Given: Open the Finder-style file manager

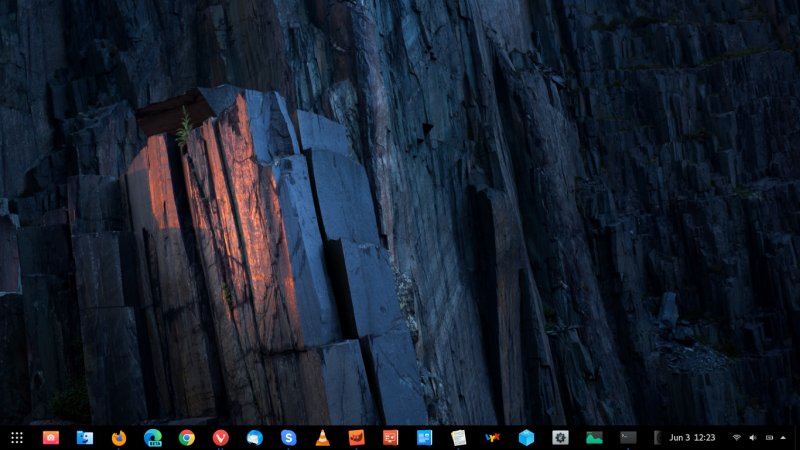Looking at the screenshot, I should (x=85, y=438).
